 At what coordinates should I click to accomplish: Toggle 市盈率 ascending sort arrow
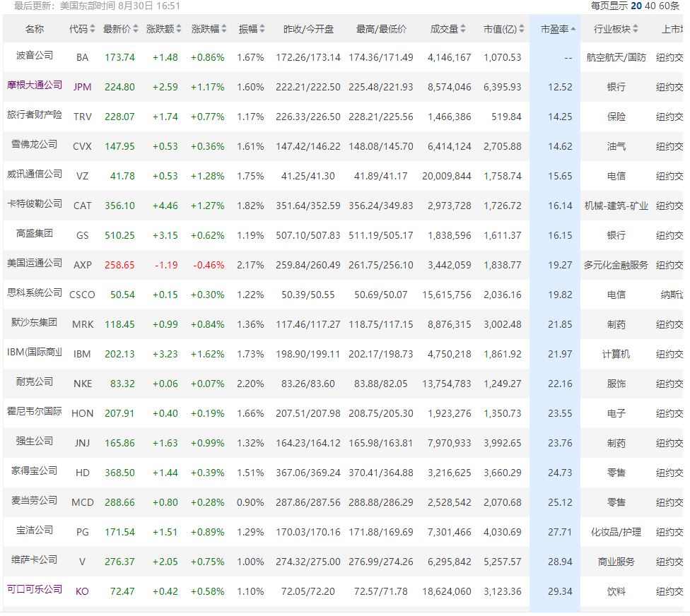[573, 29]
